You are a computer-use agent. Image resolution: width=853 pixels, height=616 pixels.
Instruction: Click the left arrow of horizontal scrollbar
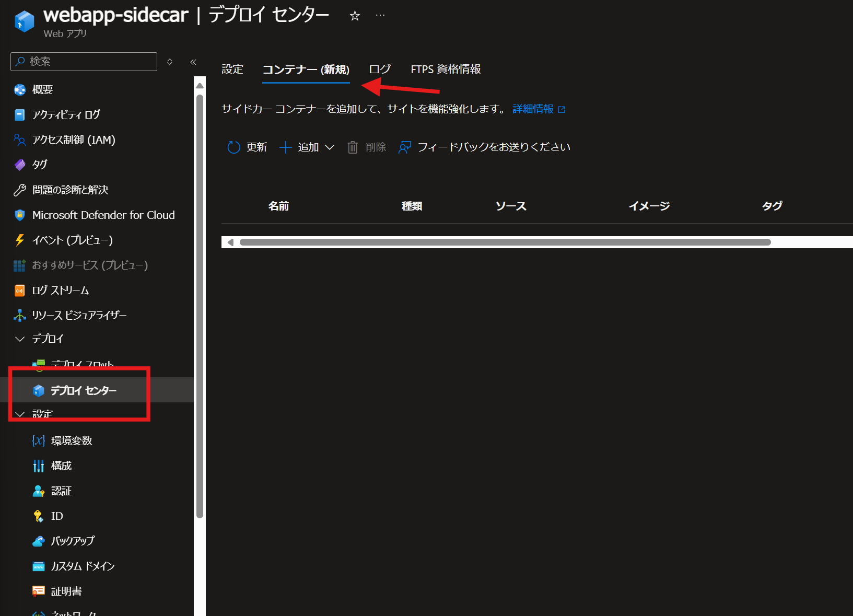pos(230,242)
